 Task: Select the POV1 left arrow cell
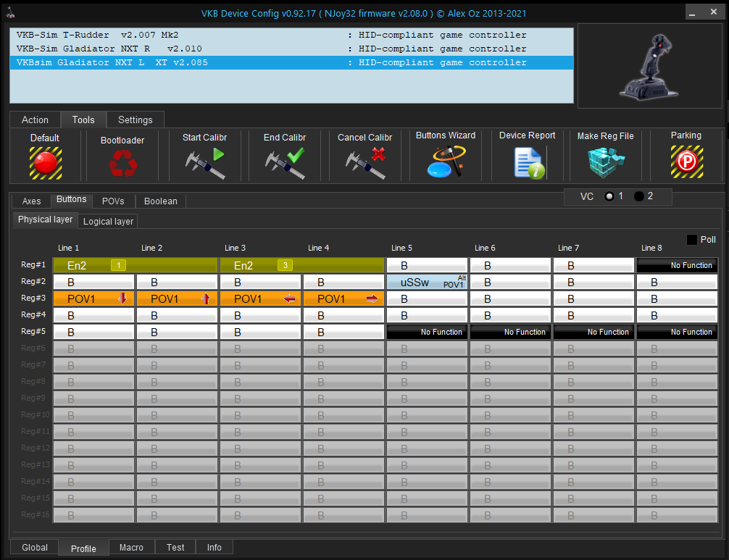[260, 298]
